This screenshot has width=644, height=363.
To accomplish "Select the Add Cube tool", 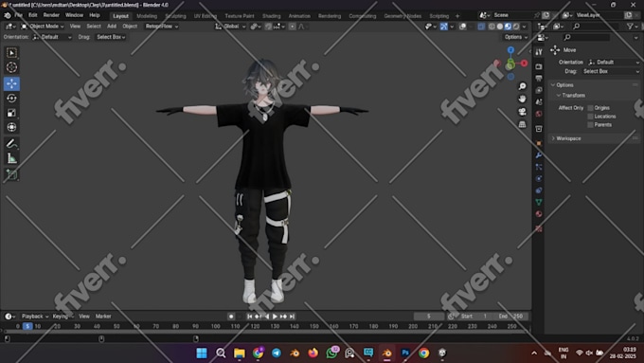I will pyautogui.click(x=11, y=174).
